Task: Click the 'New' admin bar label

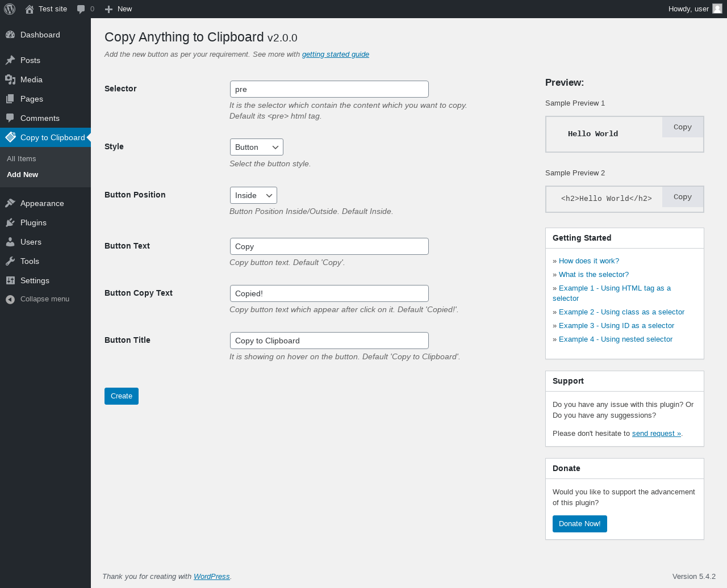Action: coord(125,9)
